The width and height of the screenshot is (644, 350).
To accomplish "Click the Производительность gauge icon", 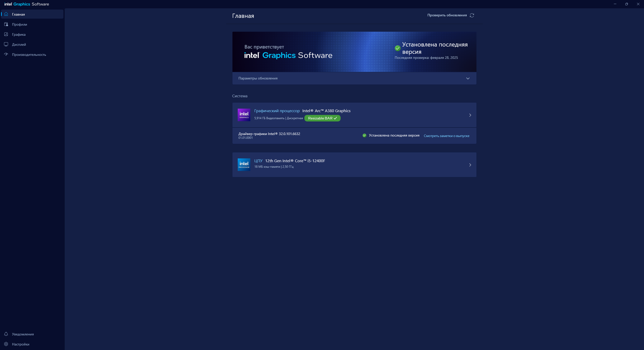I will (6, 54).
